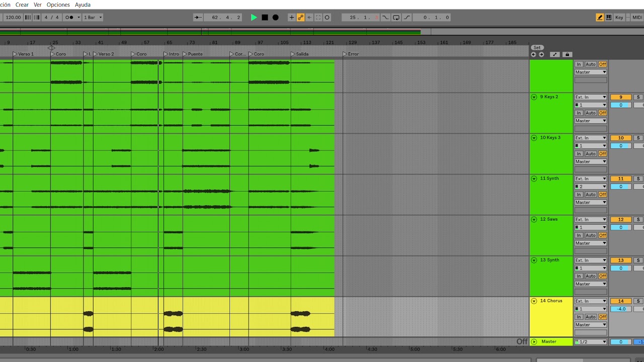
Task: Jump to the Salida locator
Action: coord(300,54)
